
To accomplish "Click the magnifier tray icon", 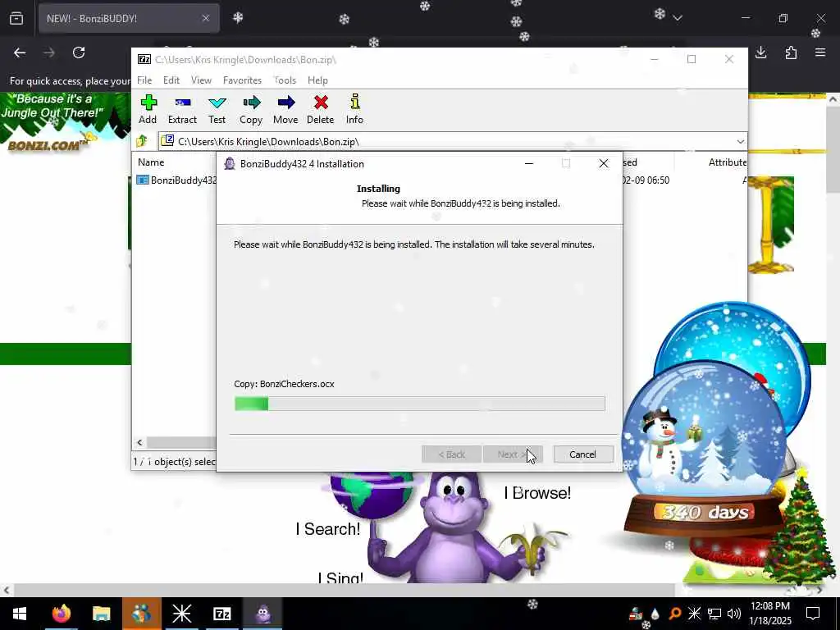I will coord(675,614).
